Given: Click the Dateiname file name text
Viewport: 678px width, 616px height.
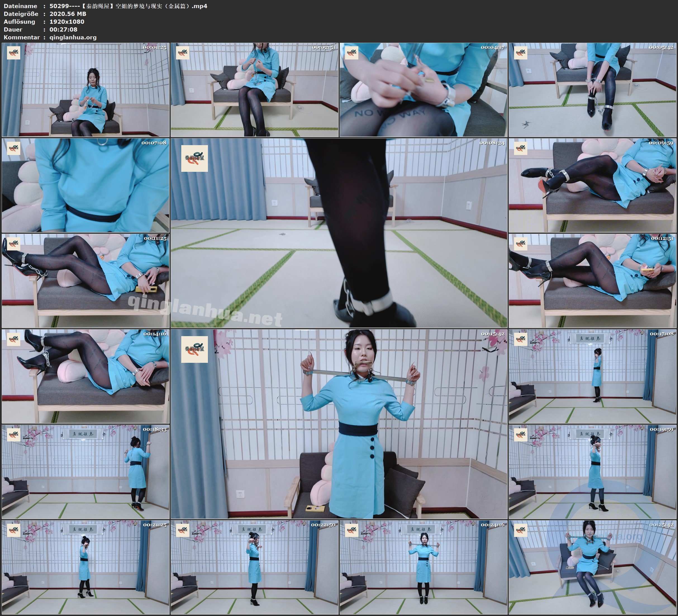Looking at the screenshot, I should (128, 6).
